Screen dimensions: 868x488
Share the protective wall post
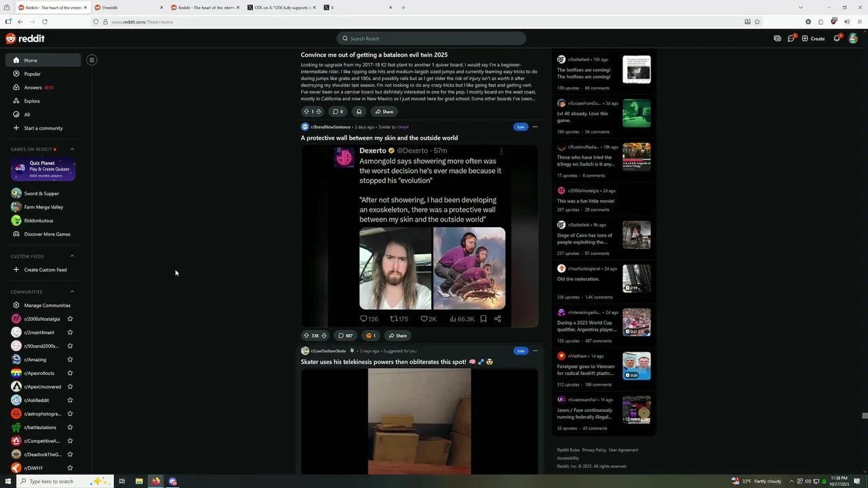[397, 335]
